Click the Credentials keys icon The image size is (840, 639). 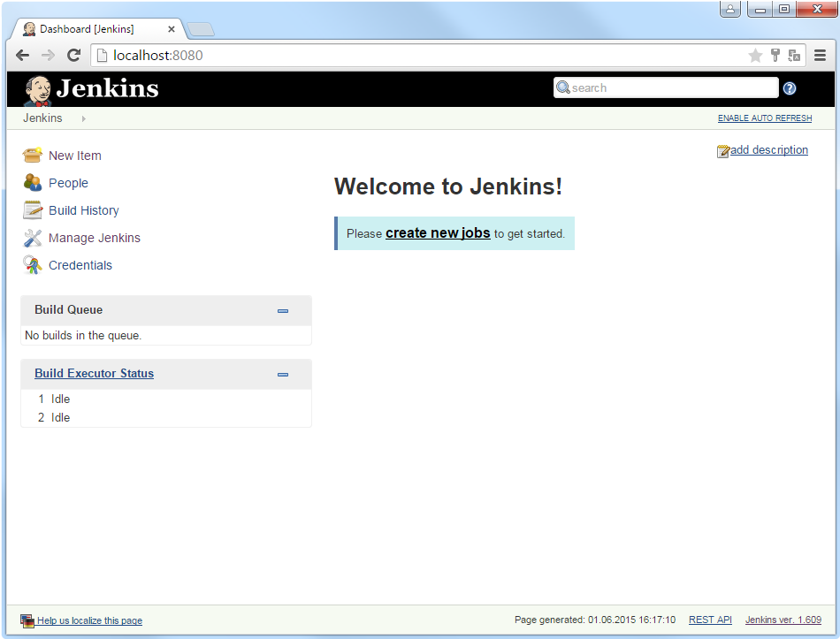32,265
